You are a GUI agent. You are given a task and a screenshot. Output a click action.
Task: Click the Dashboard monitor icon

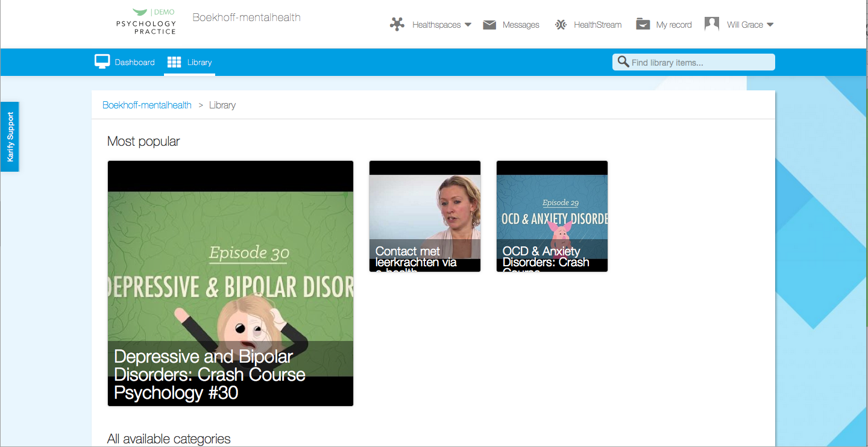102,61
